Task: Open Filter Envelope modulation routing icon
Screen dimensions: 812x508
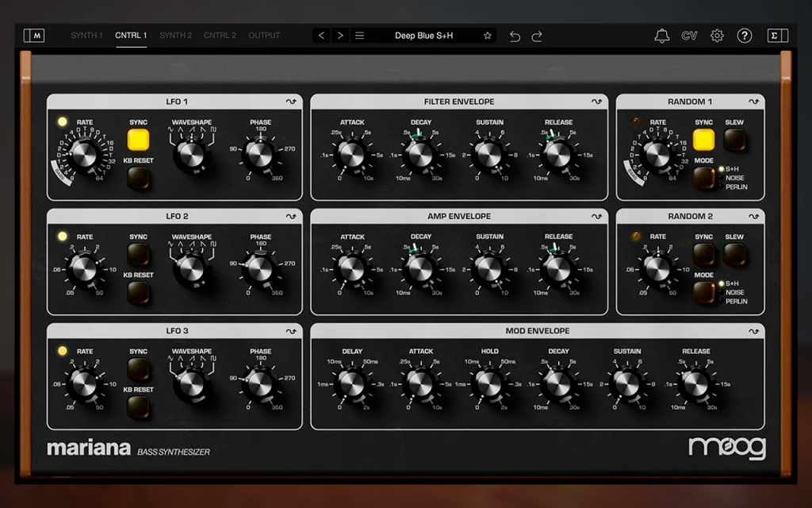Action: (596, 102)
